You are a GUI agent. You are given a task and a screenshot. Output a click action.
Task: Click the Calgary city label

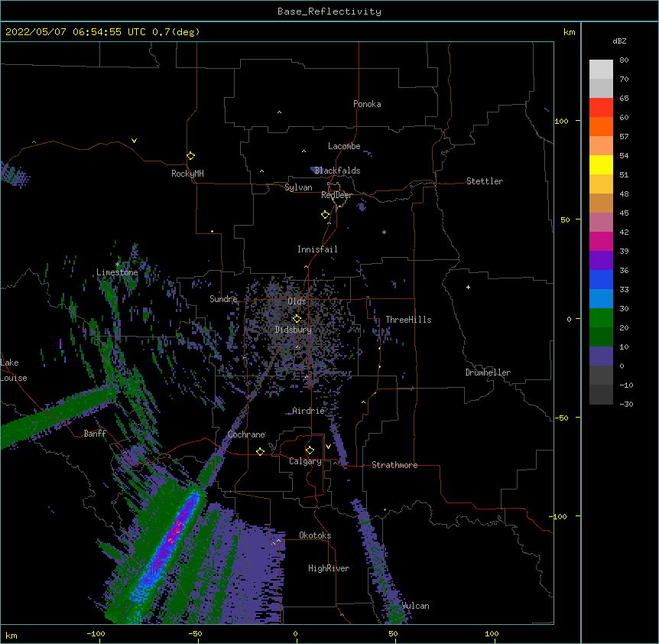(x=305, y=461)
